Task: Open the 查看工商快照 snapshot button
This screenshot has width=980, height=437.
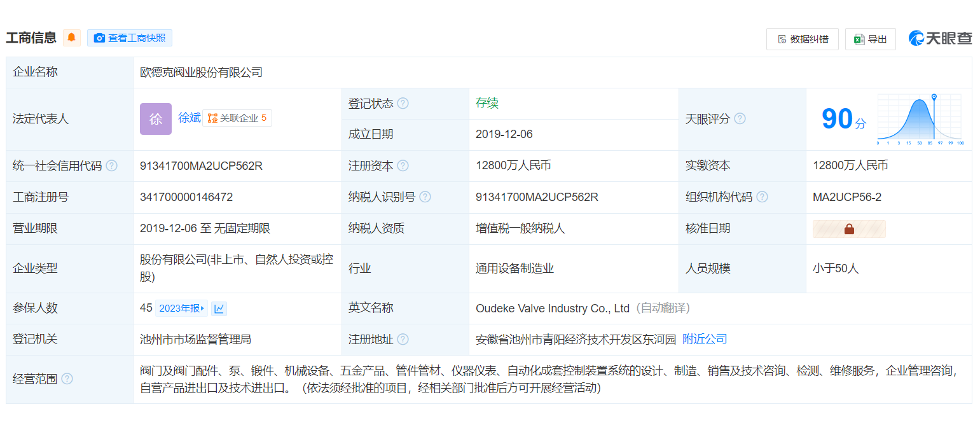Action: 130,38
